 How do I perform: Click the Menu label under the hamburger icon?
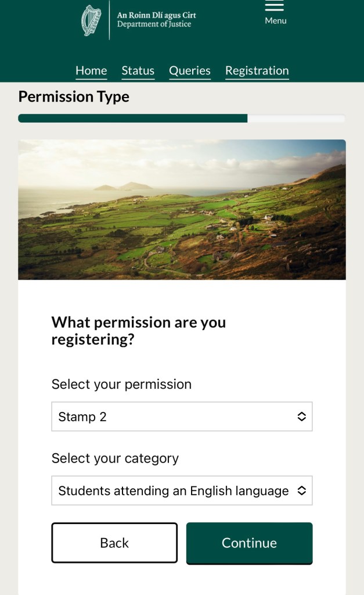coord(276,21)
